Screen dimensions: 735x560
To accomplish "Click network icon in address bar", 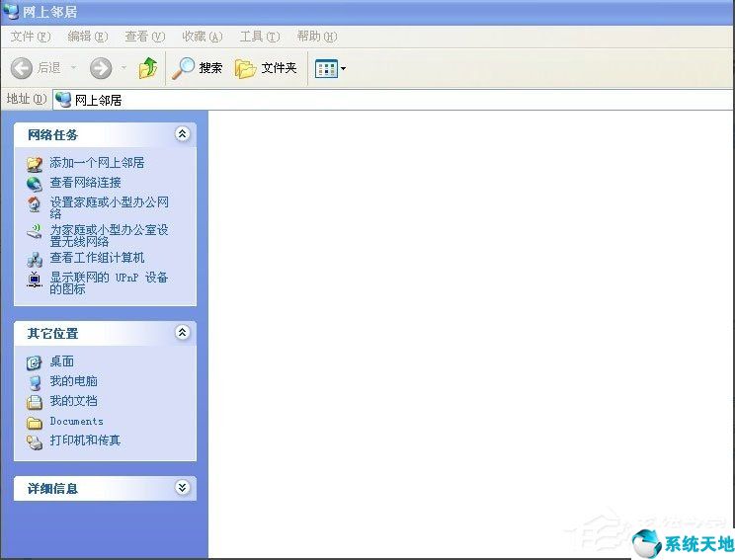I will (63, 100).
